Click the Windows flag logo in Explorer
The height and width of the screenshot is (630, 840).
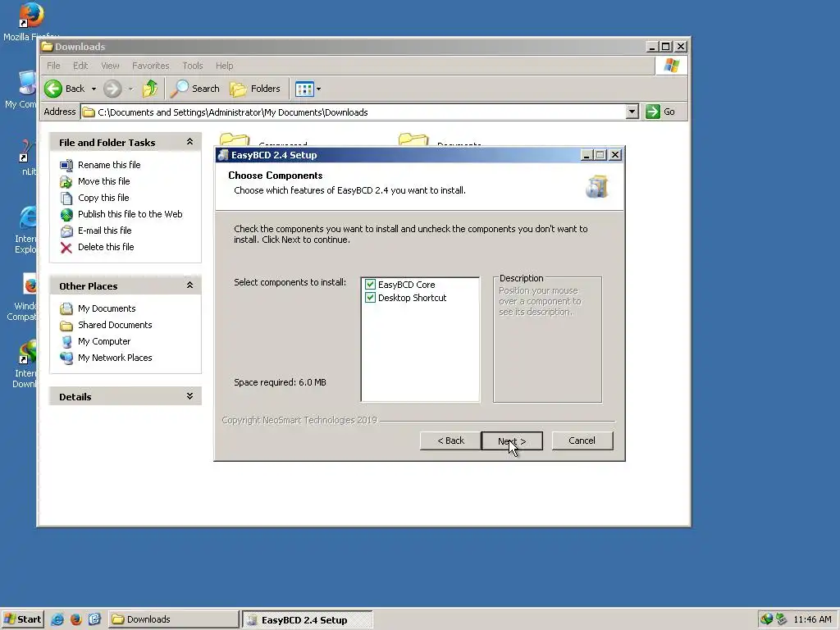[671, 66]
